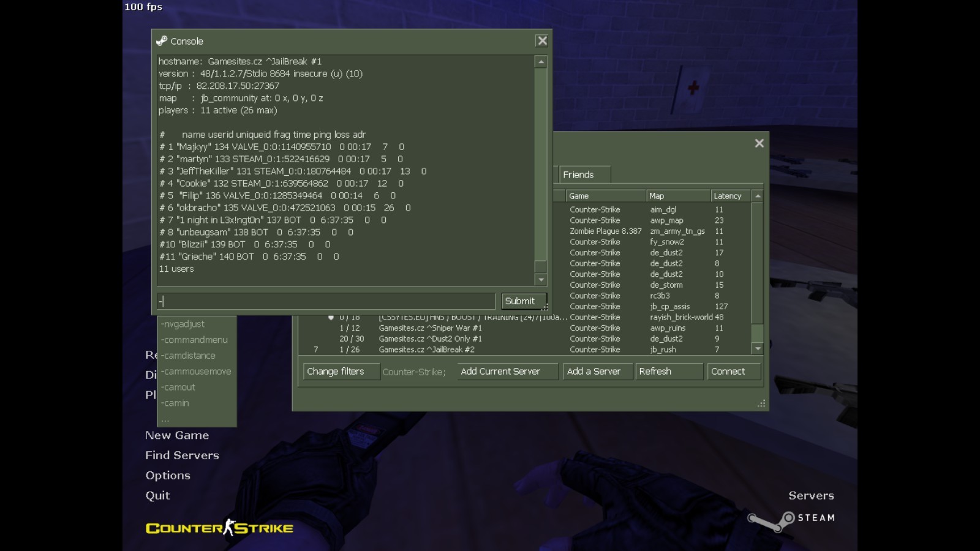Choose -commandmenu autocomplete suggestion
Image resolution: width=980 pixels, height=551 pixels.
[x=197, y=340]
